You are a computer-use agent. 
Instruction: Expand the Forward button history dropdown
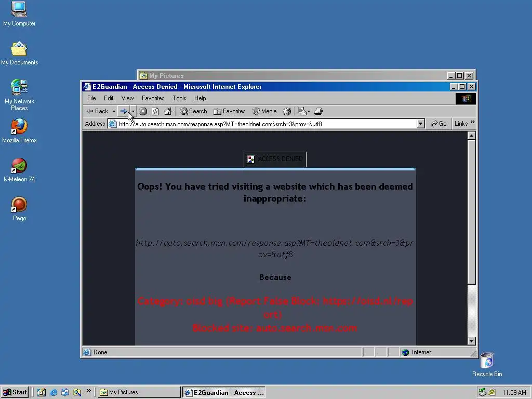[133, 111]
